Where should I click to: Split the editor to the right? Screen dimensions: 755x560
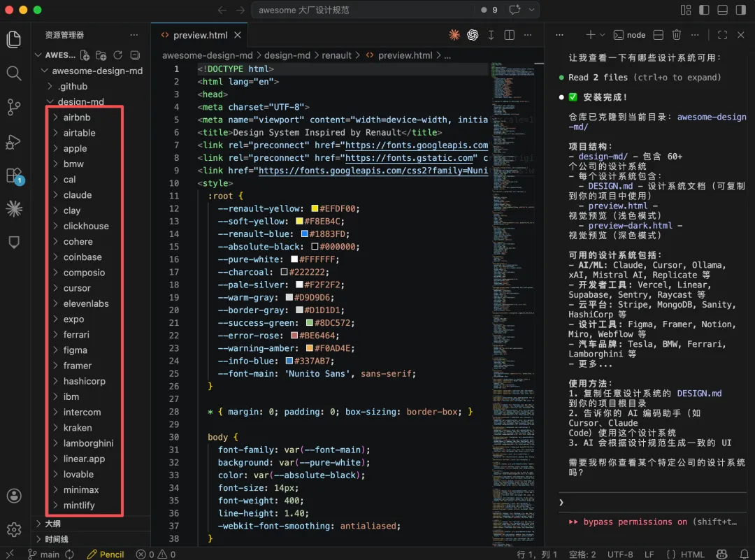pos(510,35)
